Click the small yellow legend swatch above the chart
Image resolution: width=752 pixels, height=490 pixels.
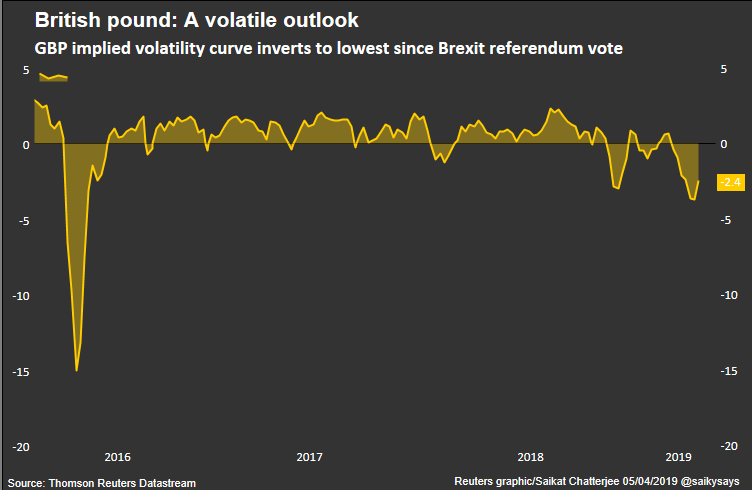tap(53, 77)
